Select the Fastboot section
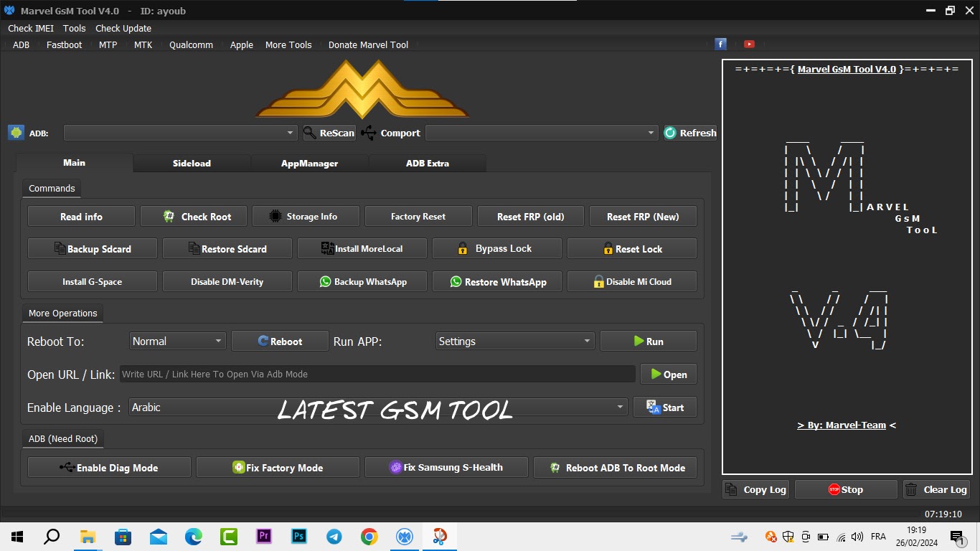 pyautogui.click(x=65, y=44)
